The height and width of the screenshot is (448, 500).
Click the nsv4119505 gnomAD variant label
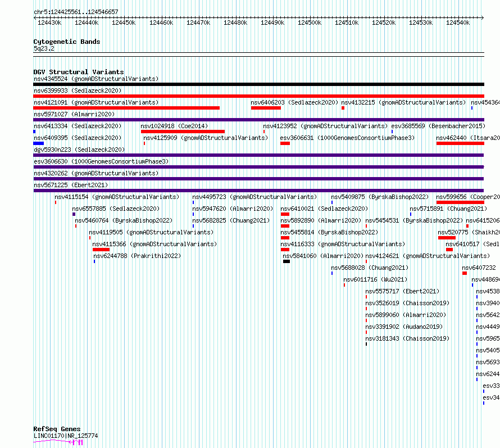(151, 232)
